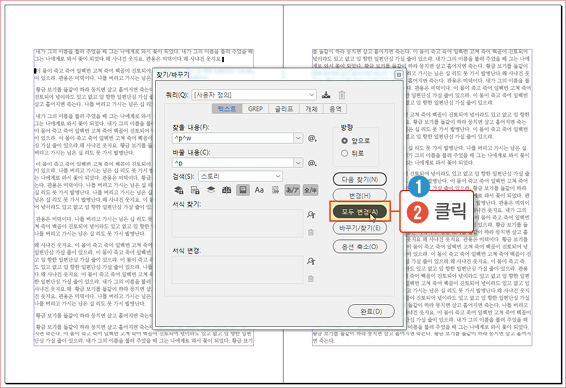The width and height of the screenshot is (566, 388).
Task: Open the 검색 스토리 scope dropdown
Action: point(240,176)
